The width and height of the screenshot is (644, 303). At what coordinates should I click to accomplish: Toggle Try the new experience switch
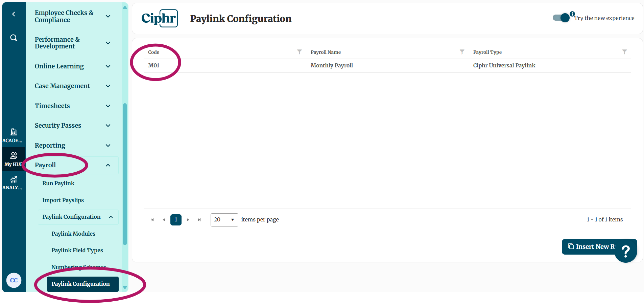[561, 18]
